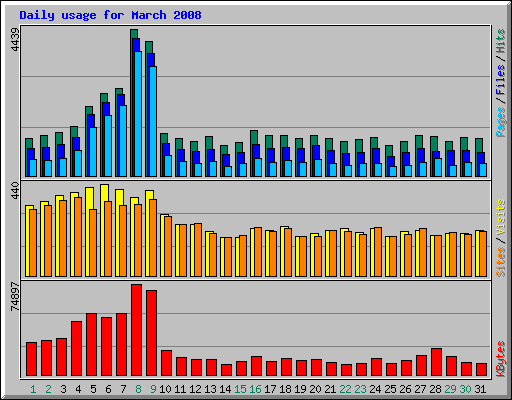Viewport: 512px width, 400px height.
Task: Click the red KBytes bar for day 1
Action: tap(31, 359)
